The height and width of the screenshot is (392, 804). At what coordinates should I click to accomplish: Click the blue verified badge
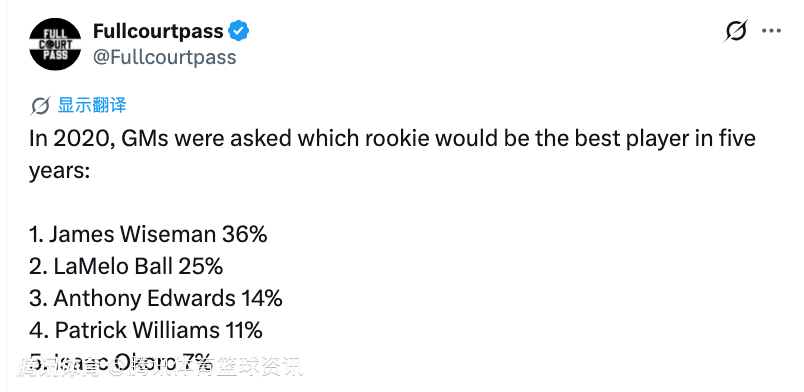click(x=238, y=31)
